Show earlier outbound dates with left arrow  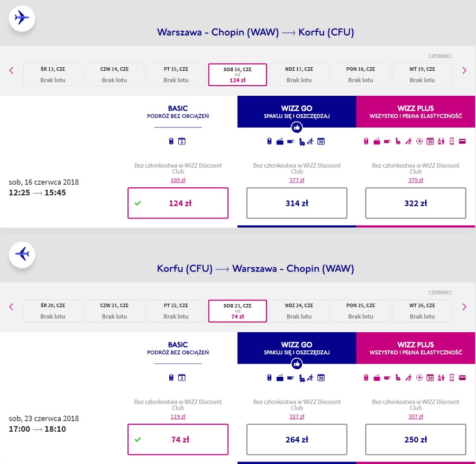pyautogui.click(x=12, y=70)
